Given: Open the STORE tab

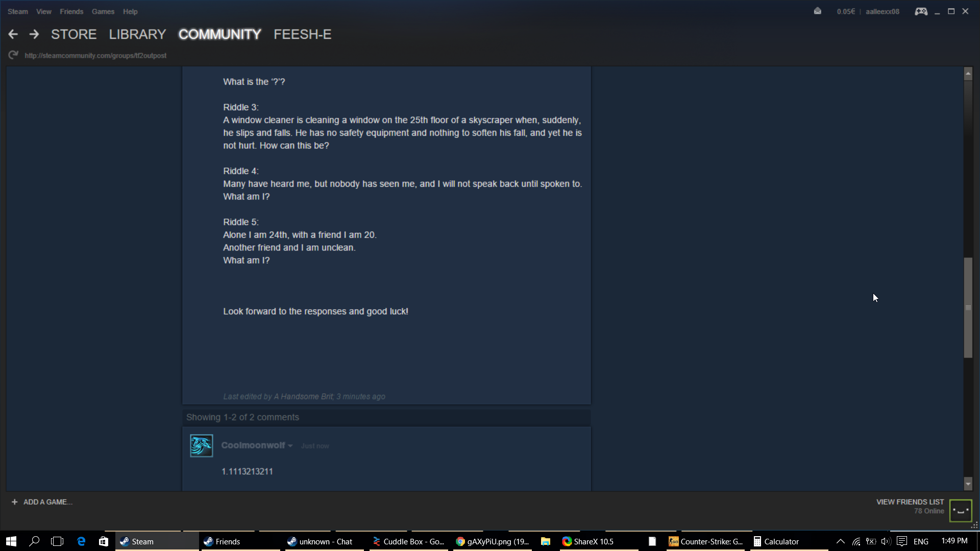Looking at the screenshot, I should 73,34.
